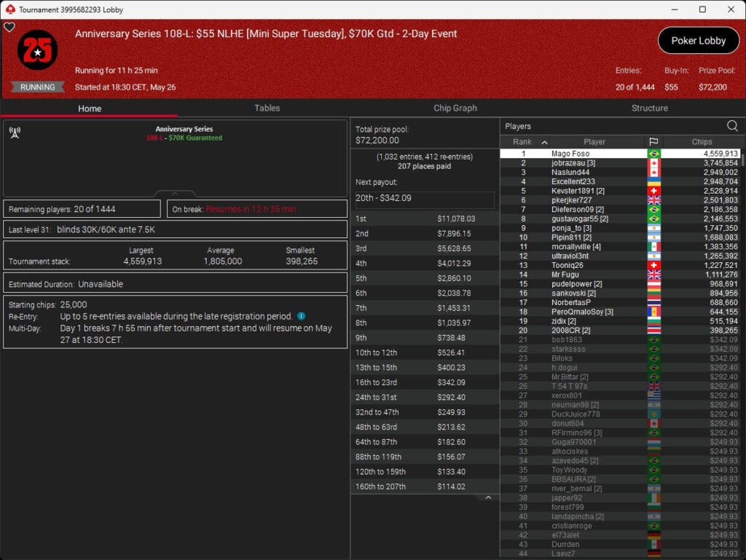Select eliminated player DuckJuice778
The height and width of the screenshot is (560, 746).
[x=621, y=414]
